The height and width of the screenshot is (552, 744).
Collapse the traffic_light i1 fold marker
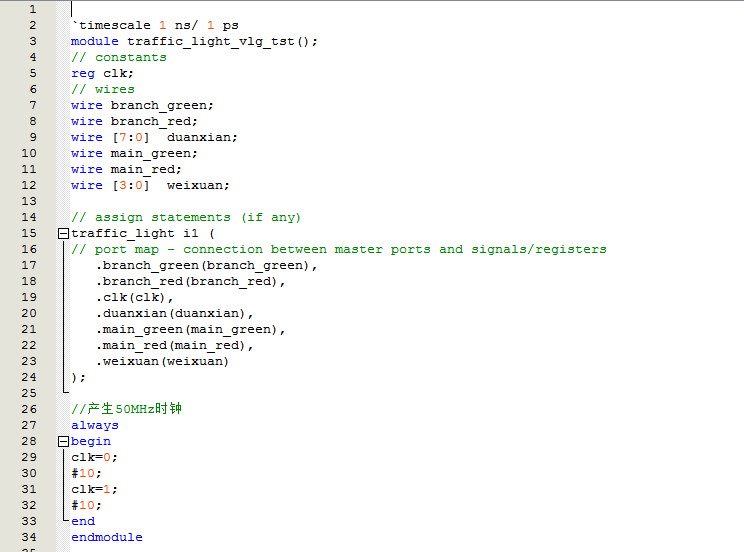coord(63,233)
